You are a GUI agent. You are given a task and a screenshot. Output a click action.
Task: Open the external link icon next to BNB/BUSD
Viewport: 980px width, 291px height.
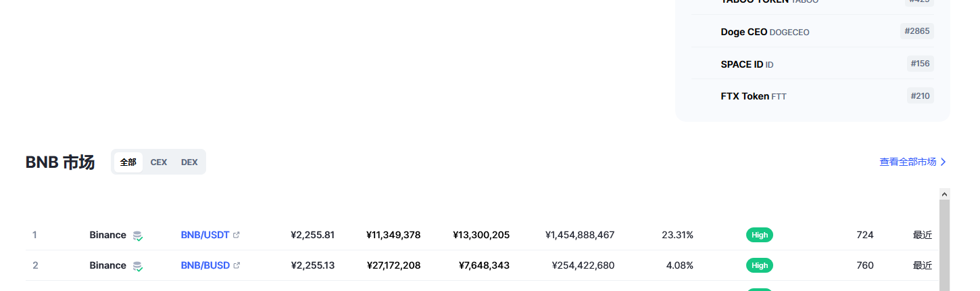[x=237, y=265]
